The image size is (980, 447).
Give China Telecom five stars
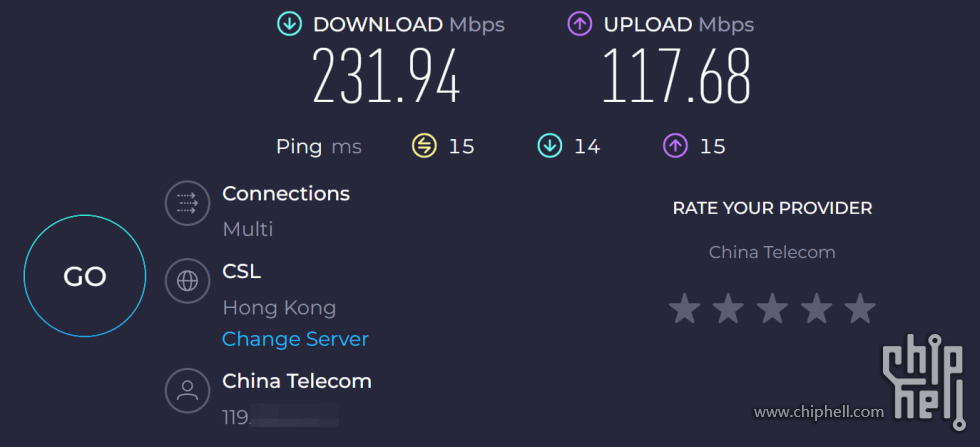click(x=860, y=309)
